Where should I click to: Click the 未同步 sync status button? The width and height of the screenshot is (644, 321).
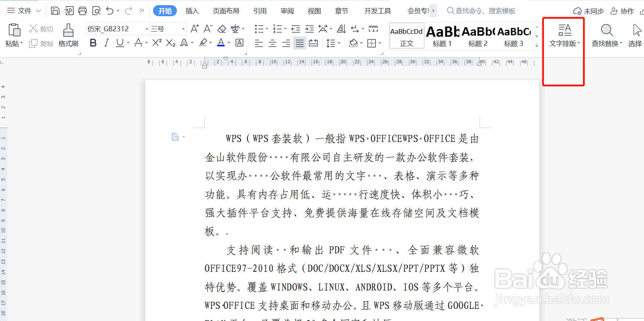click(588, 11)
